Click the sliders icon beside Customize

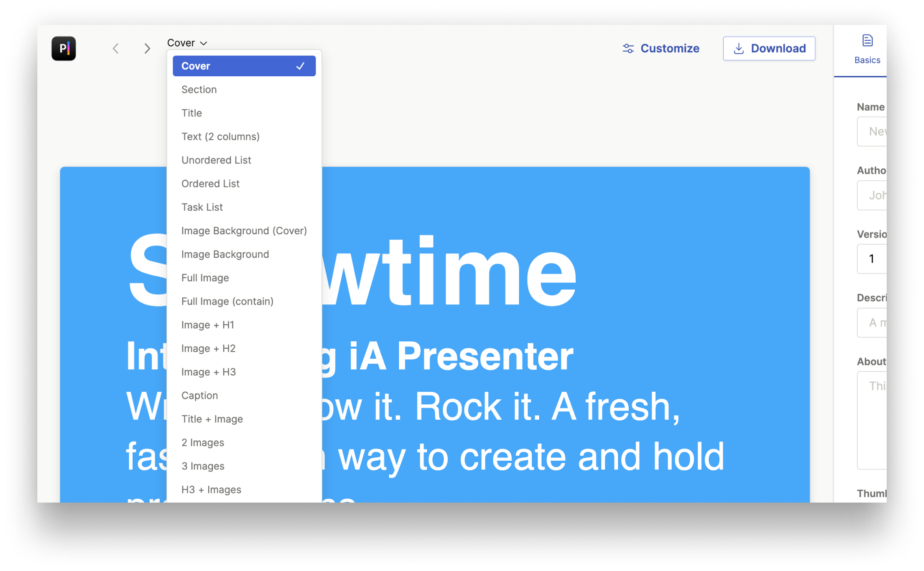(628, 49)
